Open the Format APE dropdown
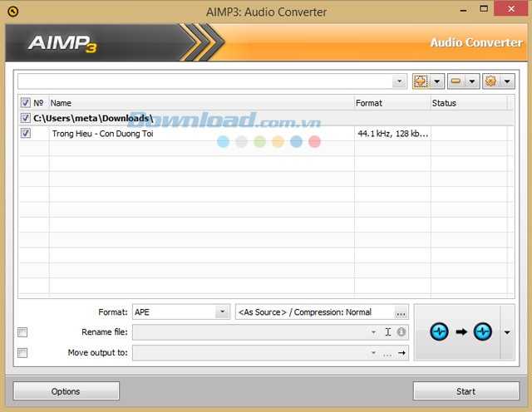 [221, 312]
